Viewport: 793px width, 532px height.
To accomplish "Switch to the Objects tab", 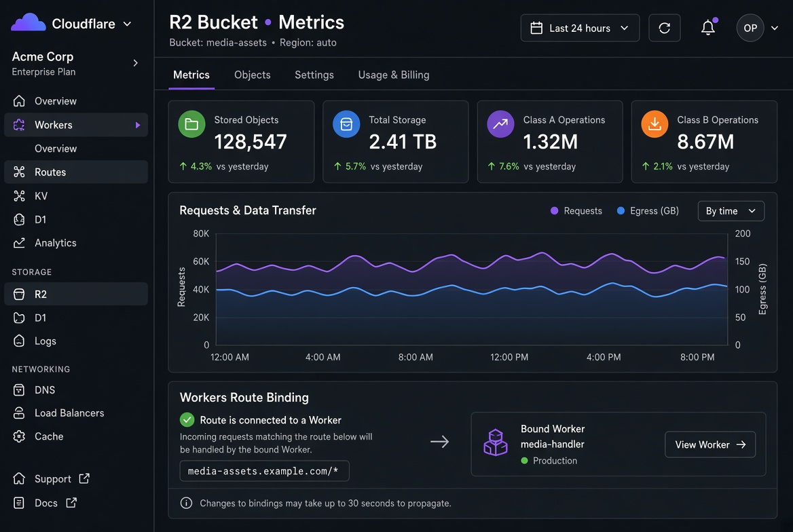I will (x=253, y=75).
